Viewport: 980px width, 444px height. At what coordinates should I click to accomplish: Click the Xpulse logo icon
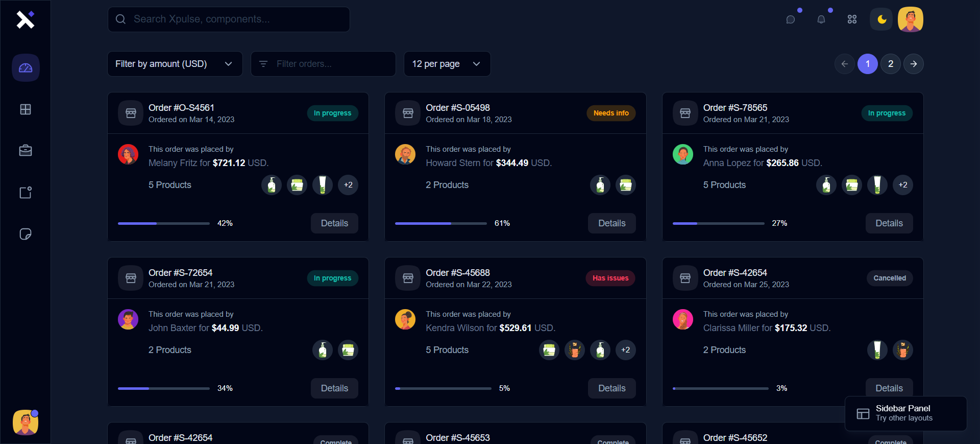click(x=25, y=19)
